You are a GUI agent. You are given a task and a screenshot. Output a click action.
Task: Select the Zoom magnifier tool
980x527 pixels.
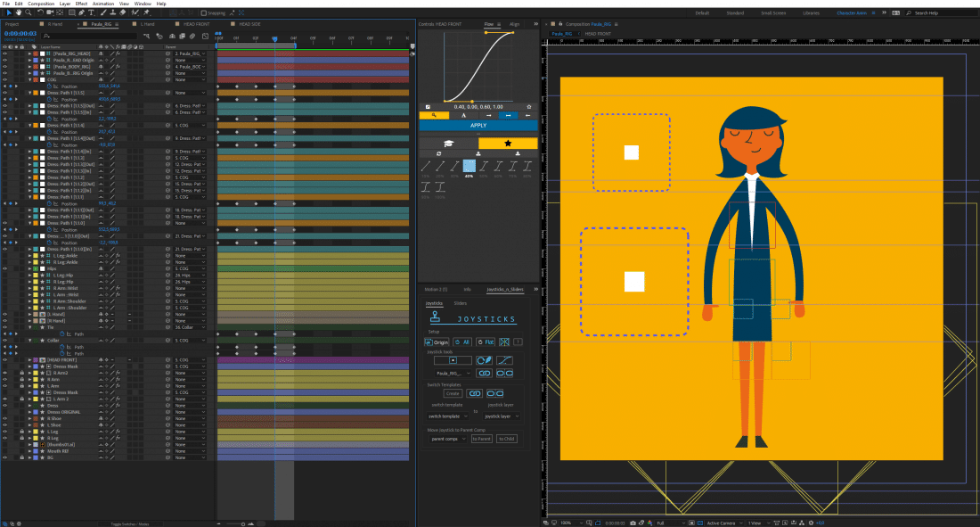coord(28,12)
